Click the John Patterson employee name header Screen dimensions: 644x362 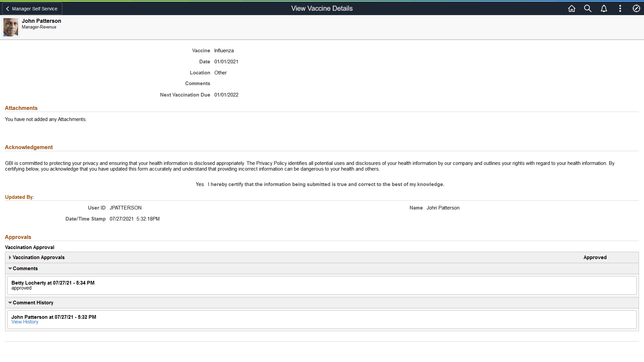click(x=41, y=21)
